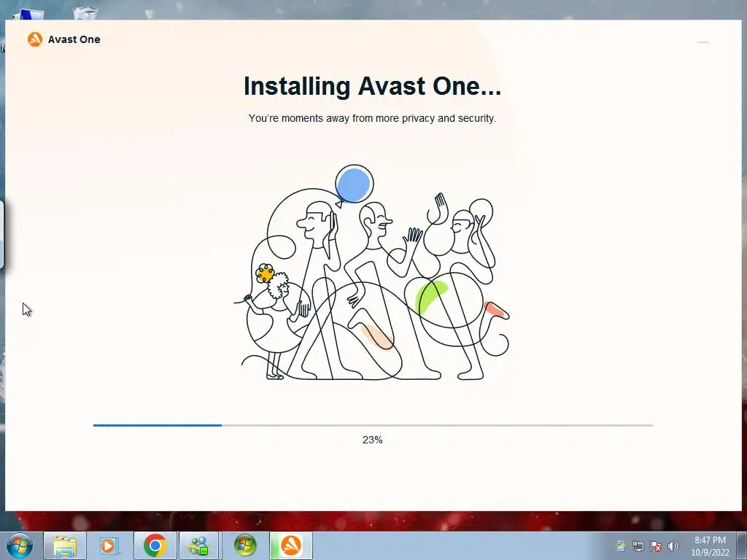The image size is (747, 560).
Task: Click the installation progress bar
Action: tap(373, 425)
